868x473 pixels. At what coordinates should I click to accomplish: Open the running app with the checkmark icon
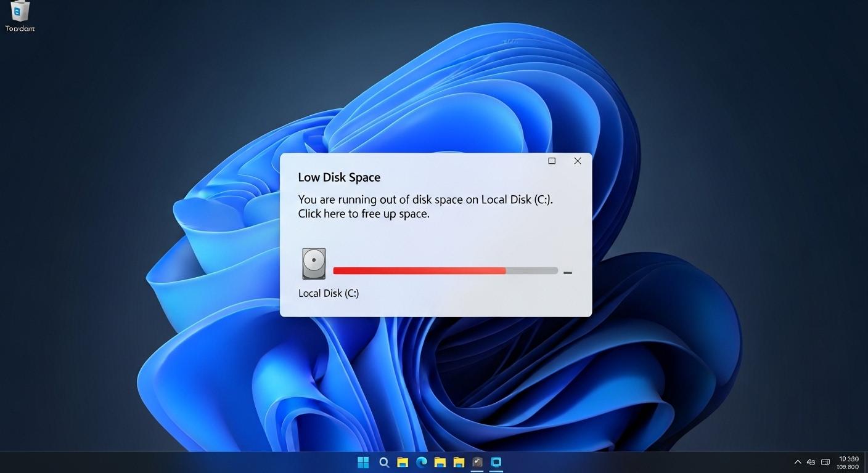[477, 462]
